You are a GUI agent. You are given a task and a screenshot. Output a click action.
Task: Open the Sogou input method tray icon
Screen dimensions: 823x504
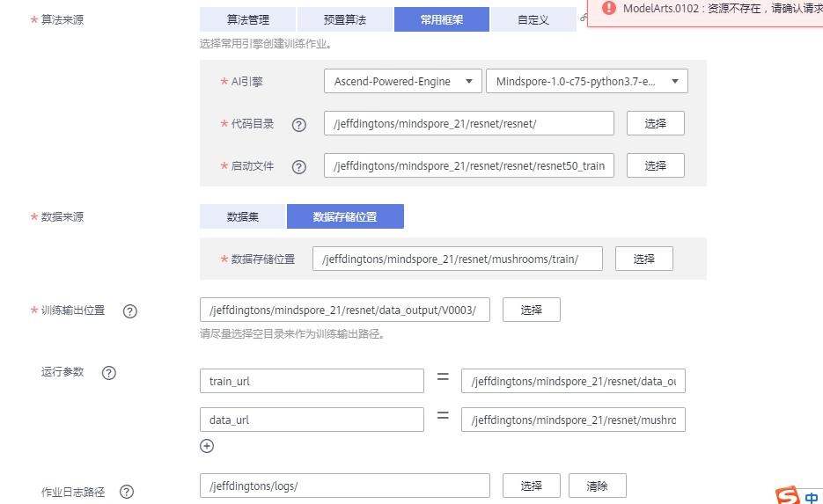(x=787, y=495)
